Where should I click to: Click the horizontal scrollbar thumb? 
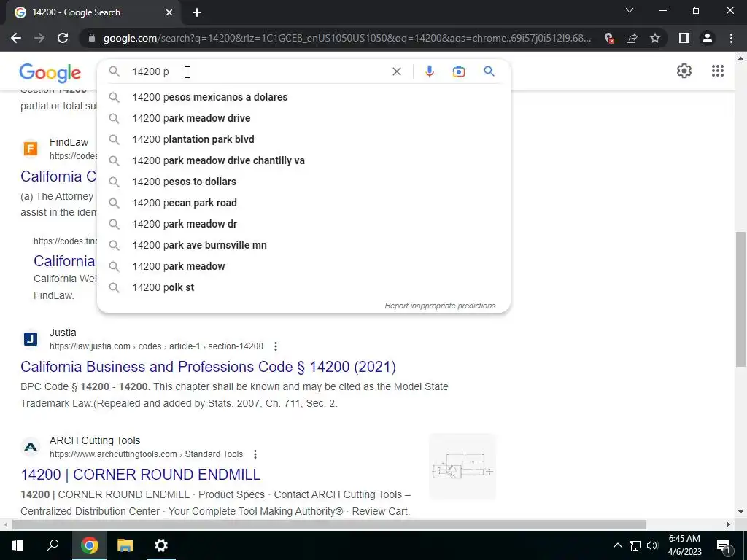pos(329,525)
